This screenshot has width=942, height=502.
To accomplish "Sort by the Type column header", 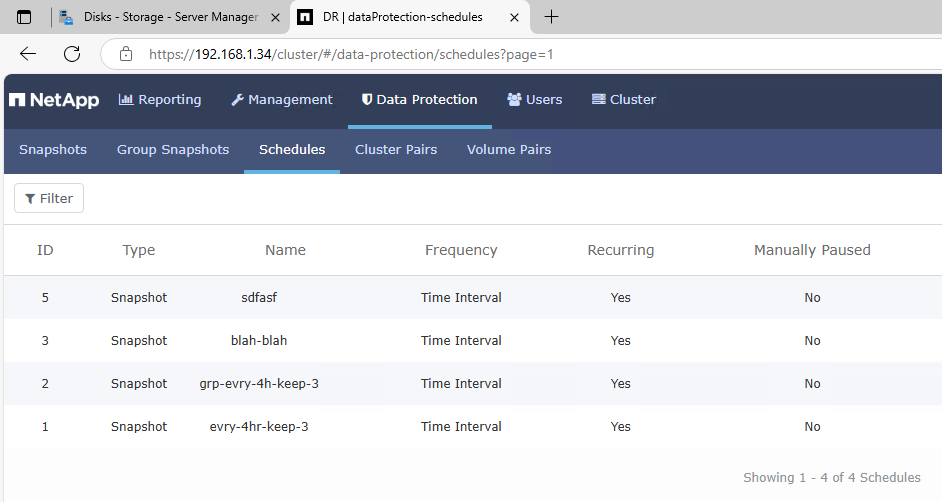I will click(x=139, y=250).
